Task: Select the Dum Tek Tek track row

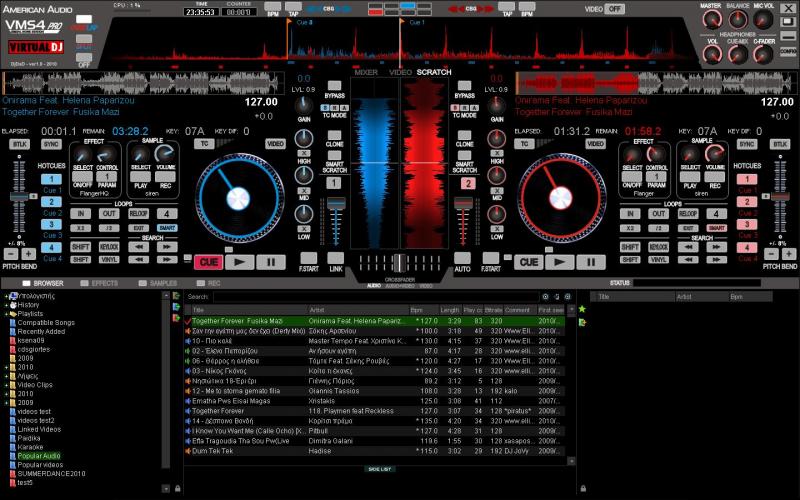Action: point(374,451)
